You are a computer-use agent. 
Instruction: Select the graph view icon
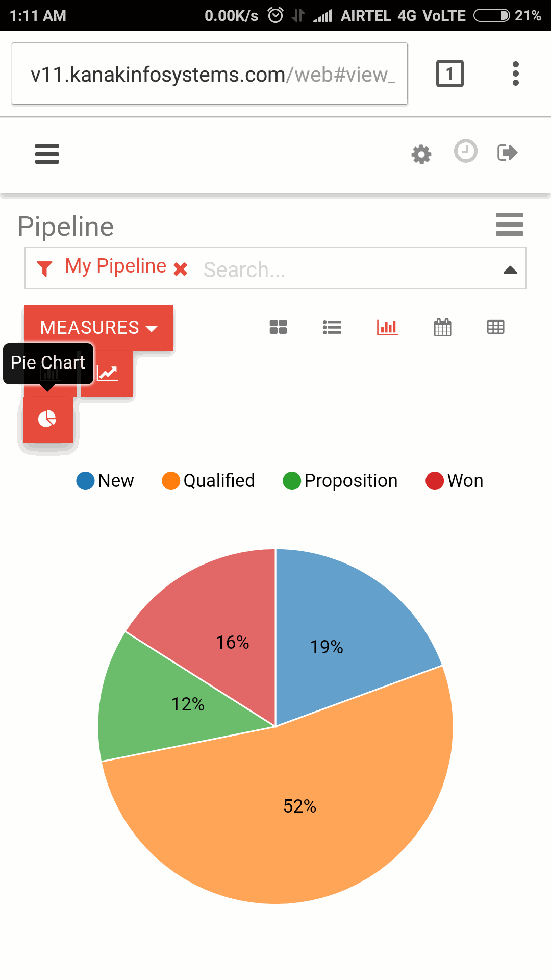[387, 327]
